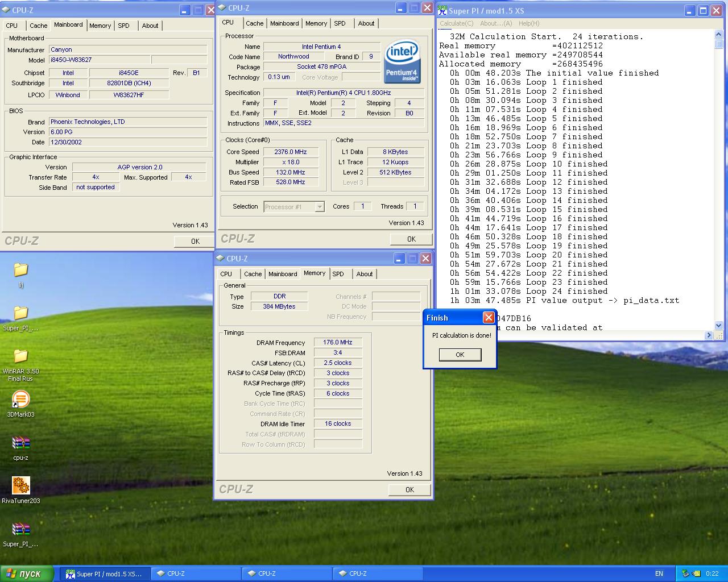Click the Core Speed value 2376.0 MHz
The height and width of the screenshot is (582, 728).
pyautogui.click(x=291, y=152)
